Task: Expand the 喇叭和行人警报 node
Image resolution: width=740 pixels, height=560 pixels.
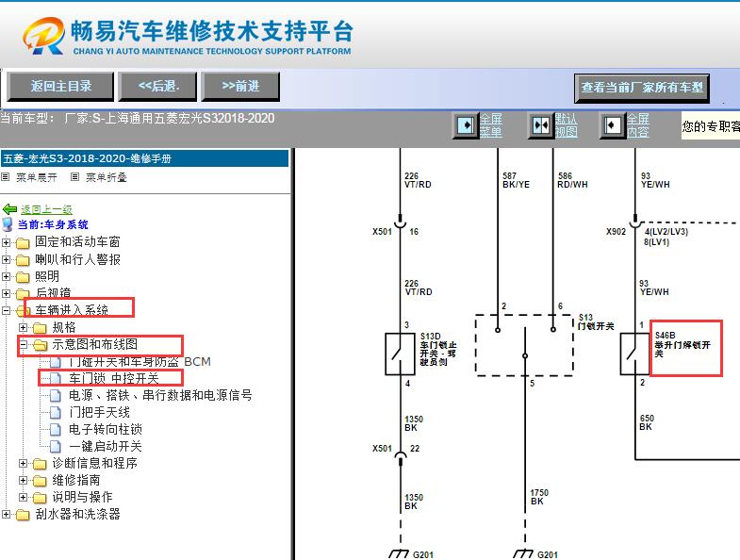Action: pos(6,259)
